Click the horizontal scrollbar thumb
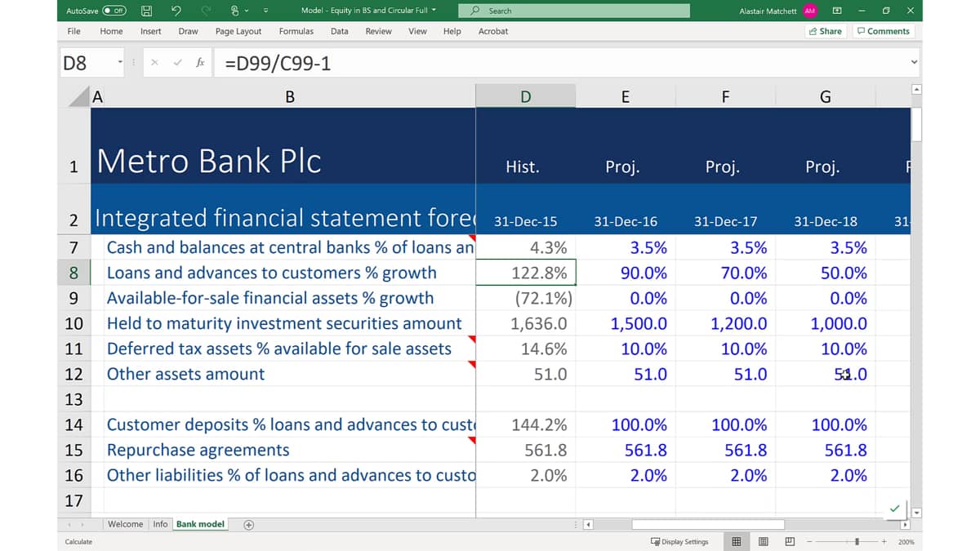 pos(707,525)
